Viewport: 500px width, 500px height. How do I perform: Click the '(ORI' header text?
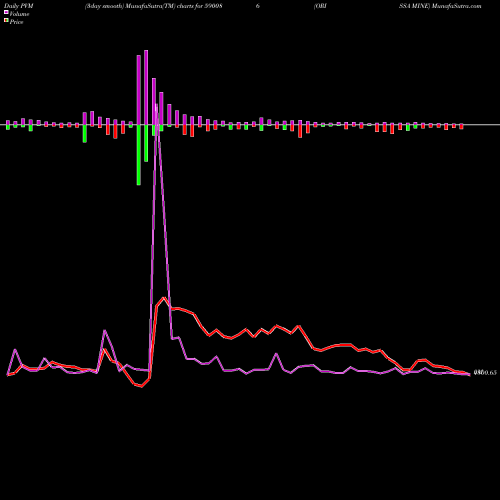[x=320, y=6]
